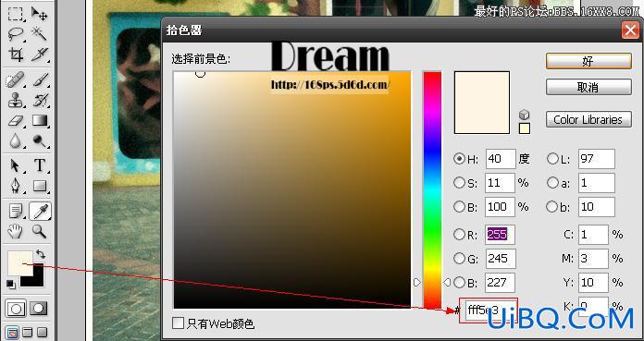
Task: Select the Eraser tool
Action: point(16,121)
